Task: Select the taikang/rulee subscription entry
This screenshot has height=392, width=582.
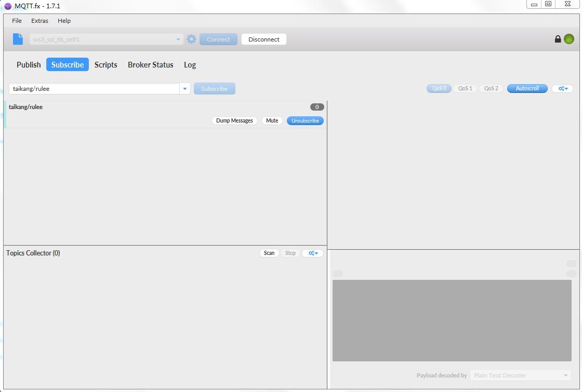Action: [166, 114]
